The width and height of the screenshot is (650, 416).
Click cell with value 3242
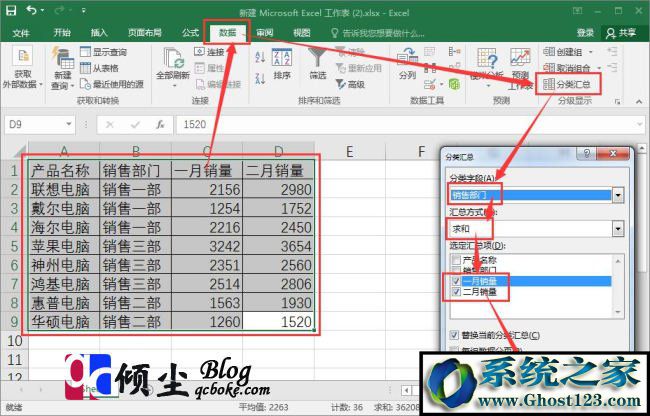[207, 246]
